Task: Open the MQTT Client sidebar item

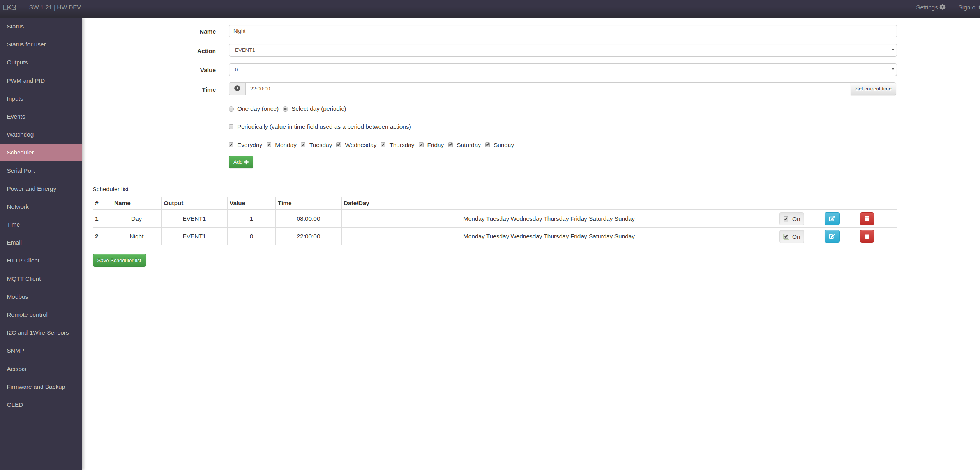Action: [x=24, y=279]
